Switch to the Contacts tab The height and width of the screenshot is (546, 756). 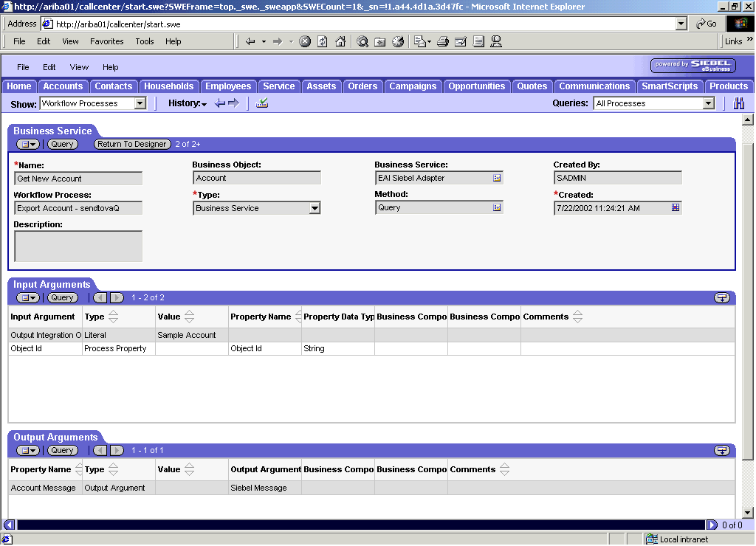(113, 86)
